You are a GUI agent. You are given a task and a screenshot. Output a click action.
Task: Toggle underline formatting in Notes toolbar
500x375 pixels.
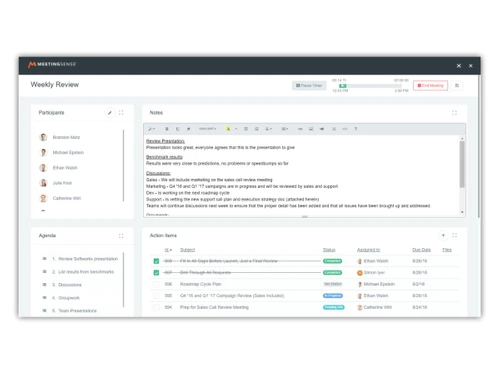178,129
